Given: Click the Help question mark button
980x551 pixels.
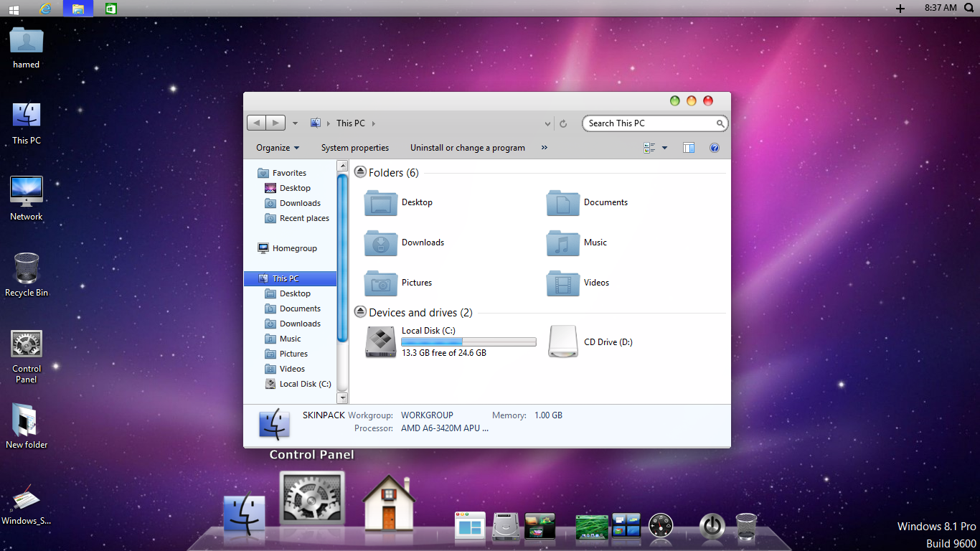Looking at the screenshot, I should click(715, 148).
